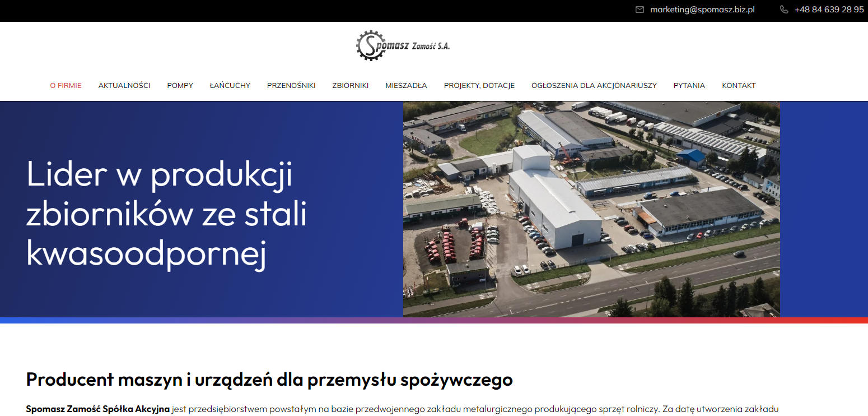
Task: Open the O FIRMIE menu item
Action: tap(66, 86)
